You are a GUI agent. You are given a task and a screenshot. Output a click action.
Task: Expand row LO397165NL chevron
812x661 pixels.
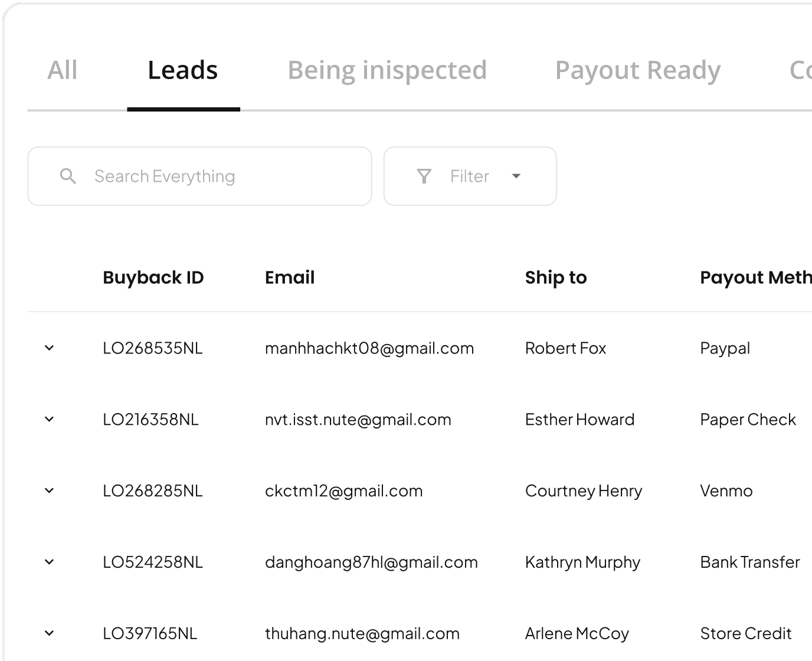pyautogui.click(x=50, y=634)
